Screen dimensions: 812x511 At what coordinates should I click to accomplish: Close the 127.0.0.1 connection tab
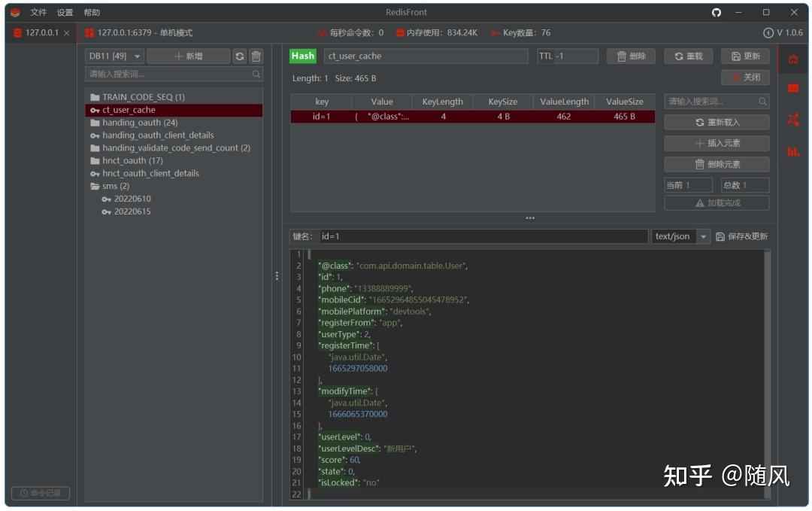66,32
